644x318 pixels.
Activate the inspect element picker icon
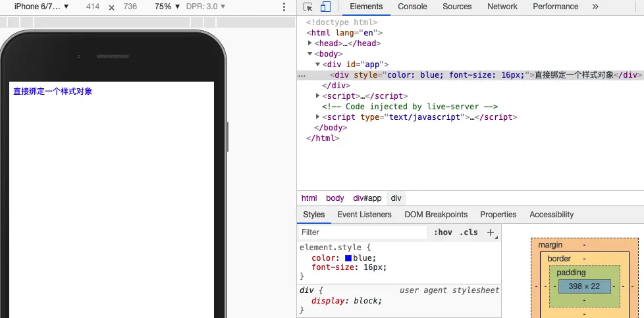[x=308, y=7]
